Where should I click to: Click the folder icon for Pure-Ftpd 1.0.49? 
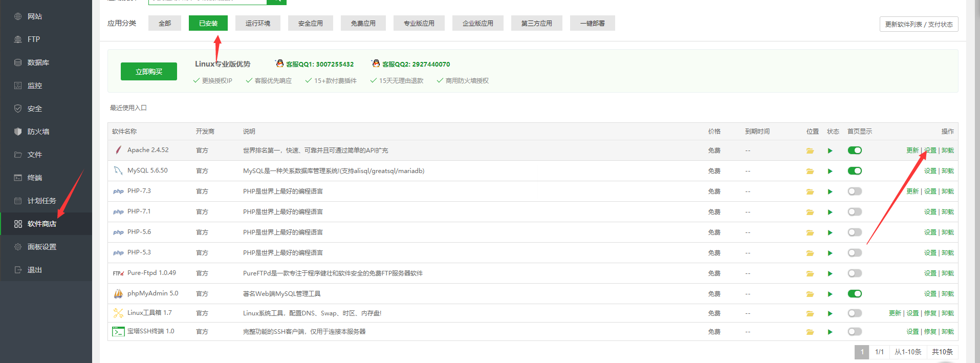(x=810, y=273)
